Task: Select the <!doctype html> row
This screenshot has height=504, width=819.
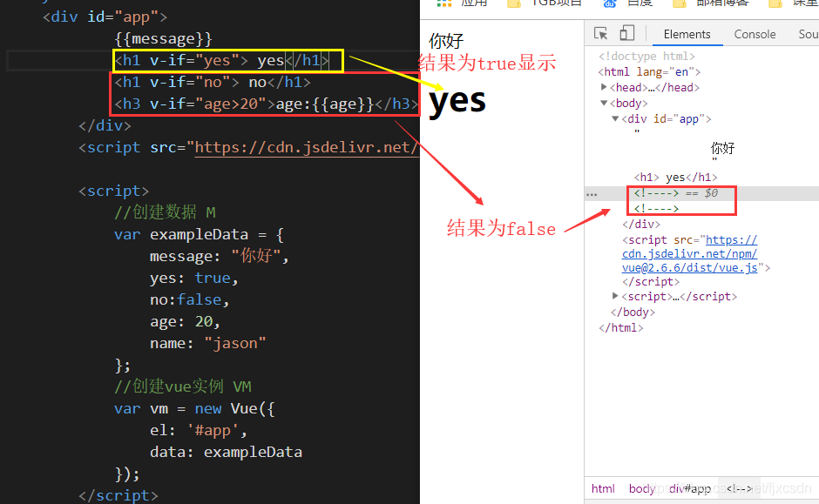Action: point(646,56)
